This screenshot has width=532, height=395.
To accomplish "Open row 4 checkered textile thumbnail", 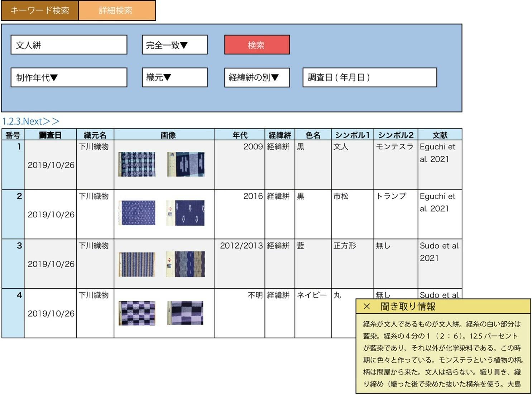I will click(137, 313).
